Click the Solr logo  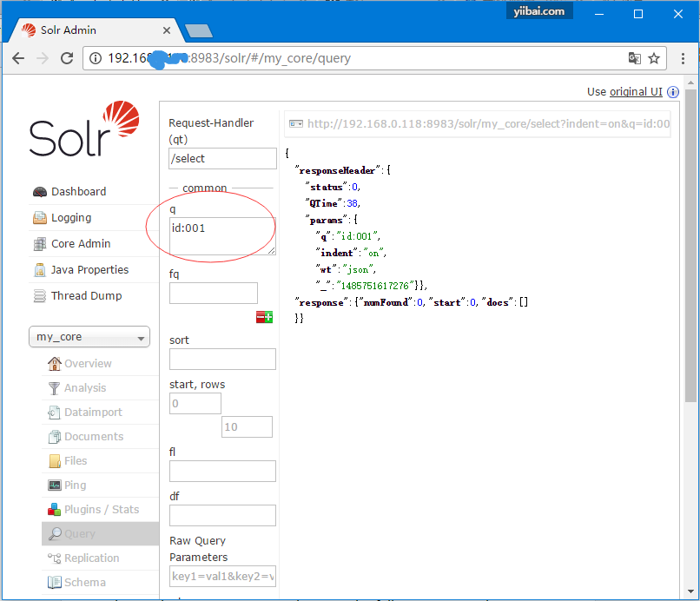click(83, 132)
